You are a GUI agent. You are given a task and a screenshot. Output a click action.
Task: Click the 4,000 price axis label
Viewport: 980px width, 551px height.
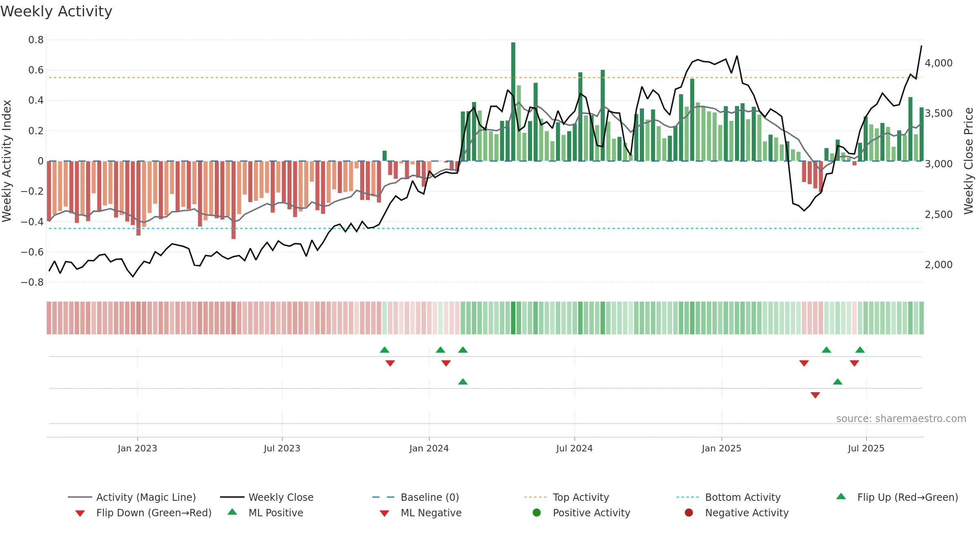pos(939,63)
